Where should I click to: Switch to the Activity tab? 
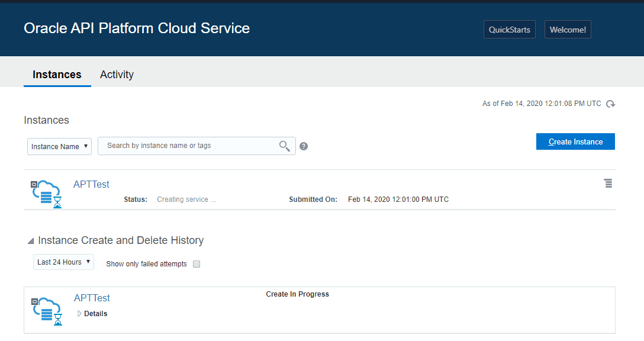[x=117, y=75]
